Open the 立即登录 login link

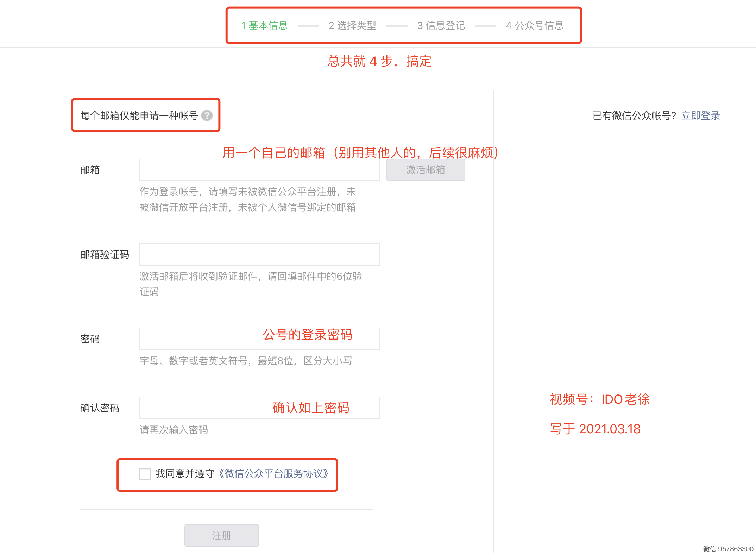pyautogui.click(x=700, y=116)
